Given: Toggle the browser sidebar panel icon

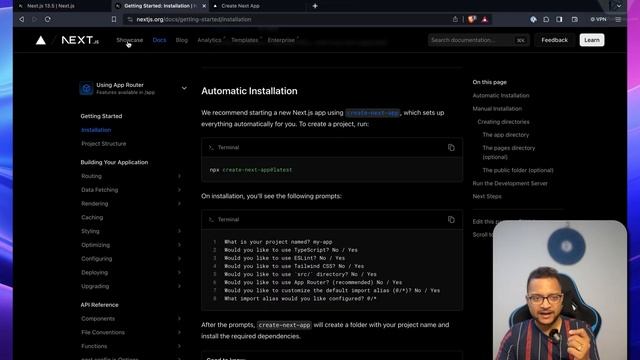Looking at the screenshot, I should 559,19.
